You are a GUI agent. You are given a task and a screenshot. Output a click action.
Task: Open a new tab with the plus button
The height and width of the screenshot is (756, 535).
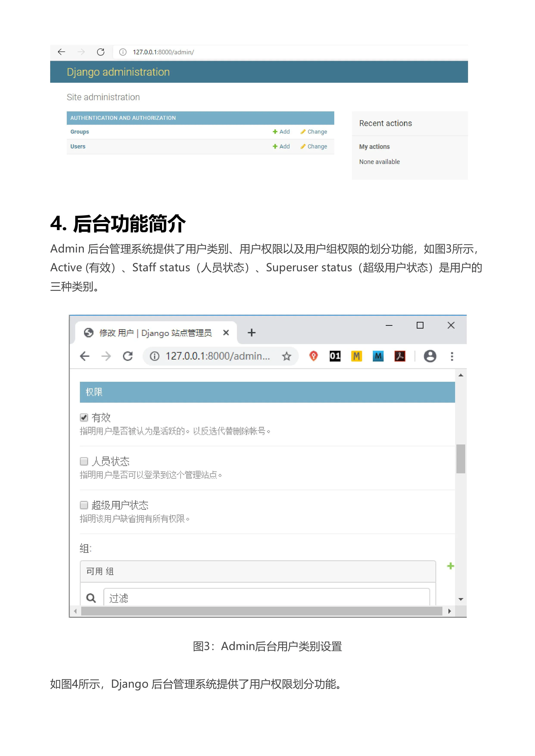click(251, 333)
